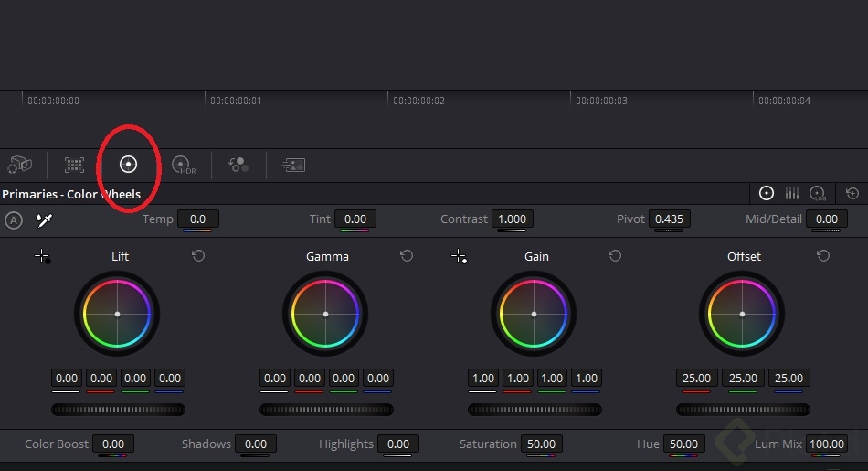
Task: Pick black point next to Lift
Action: tap(43, 257)
